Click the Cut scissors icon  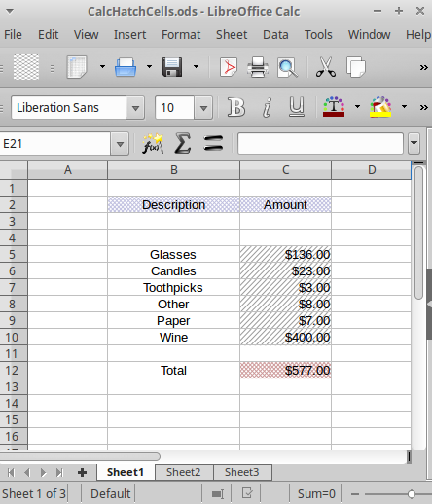tap(326, 67)
